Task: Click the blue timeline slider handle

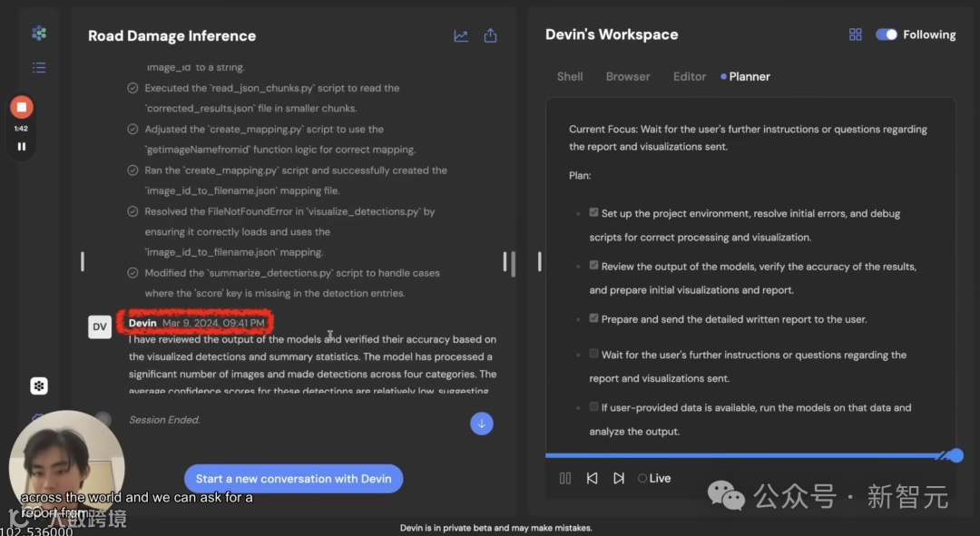Action: (x=955, y=455)
